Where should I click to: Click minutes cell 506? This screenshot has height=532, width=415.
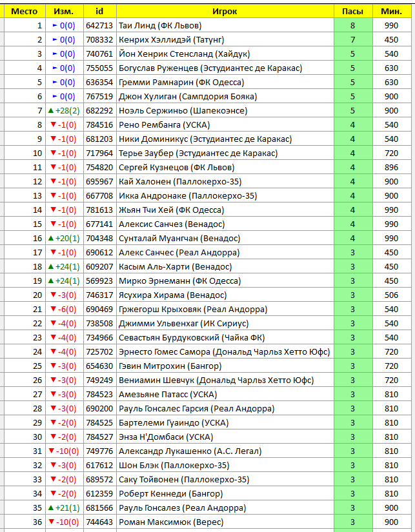coord(392,295)
